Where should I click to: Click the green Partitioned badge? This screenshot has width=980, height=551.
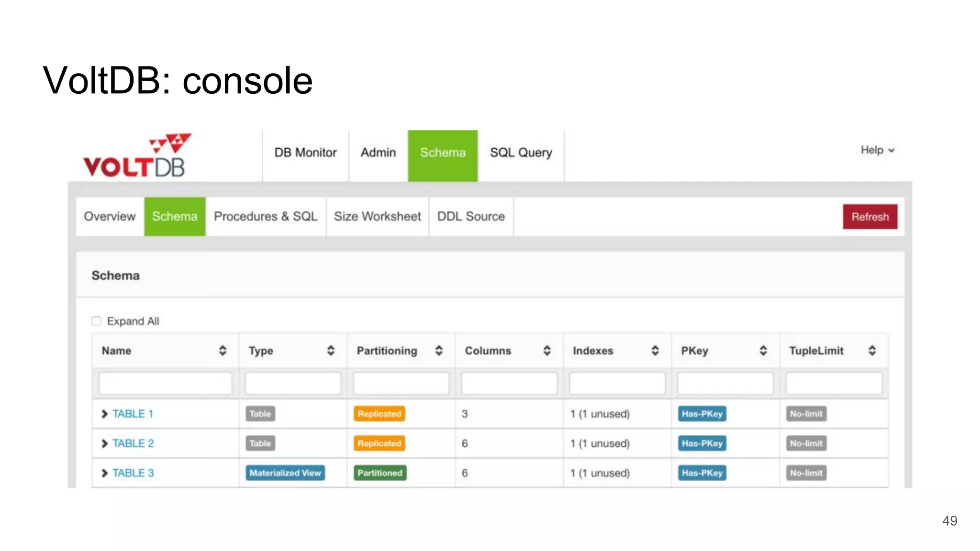click(380, 473)
